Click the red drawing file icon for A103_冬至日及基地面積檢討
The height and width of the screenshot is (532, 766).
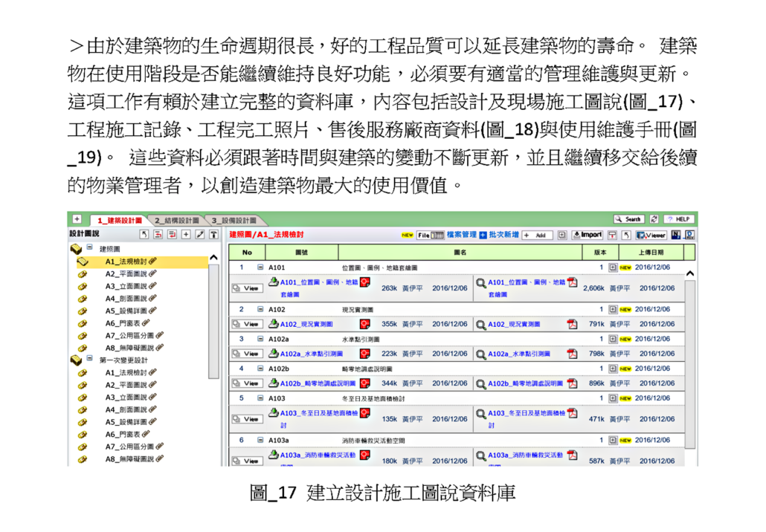(364, 413)
